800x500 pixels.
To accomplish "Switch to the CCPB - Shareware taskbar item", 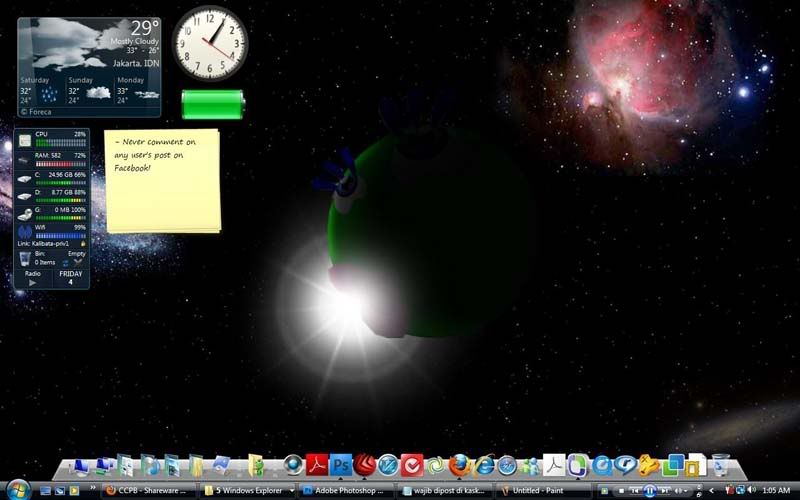I will [x=148, y=491].
